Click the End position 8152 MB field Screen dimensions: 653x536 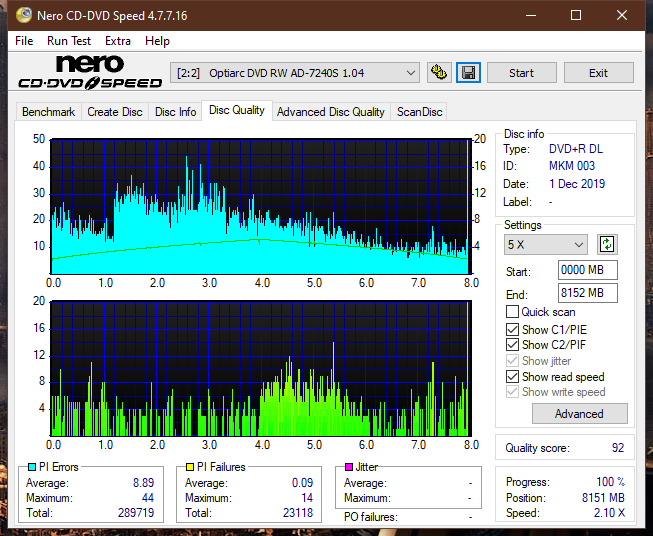pyautogui.click(x=588, y=293)
